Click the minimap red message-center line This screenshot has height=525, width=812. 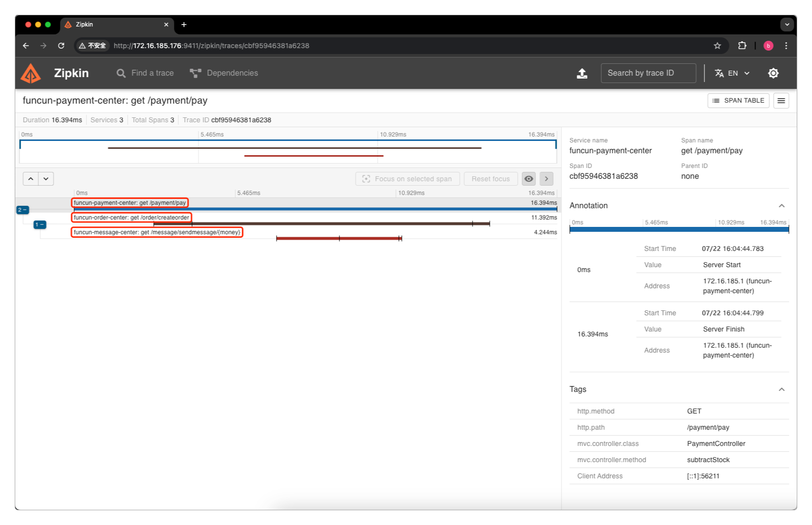pyautogui.click(x=314, y=156)
